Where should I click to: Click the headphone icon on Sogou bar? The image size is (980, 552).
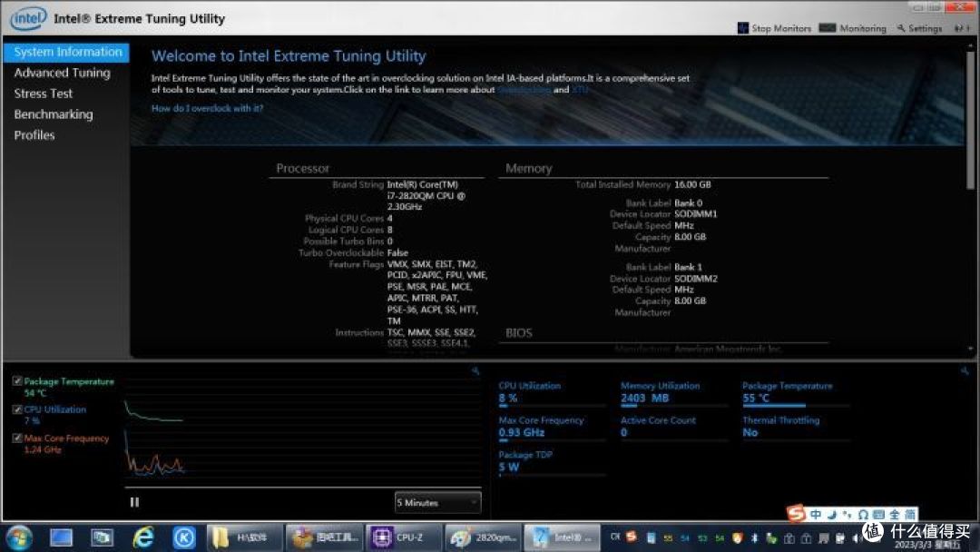(863, 515)
